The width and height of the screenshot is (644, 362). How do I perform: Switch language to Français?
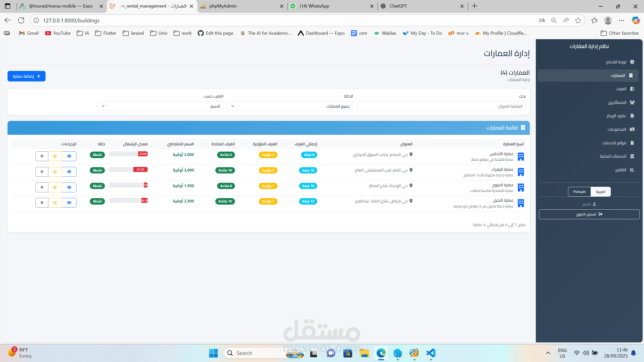pyautogui.click(x=579, y=192)
